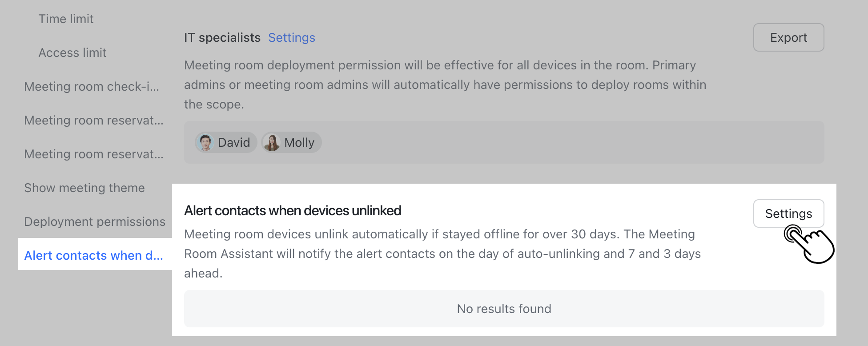This screenshot has height=346, width=868.
Task: Open Settings for Alert contacts when devices unlinked
Action: pyautogui.click(x=788, y=213)
